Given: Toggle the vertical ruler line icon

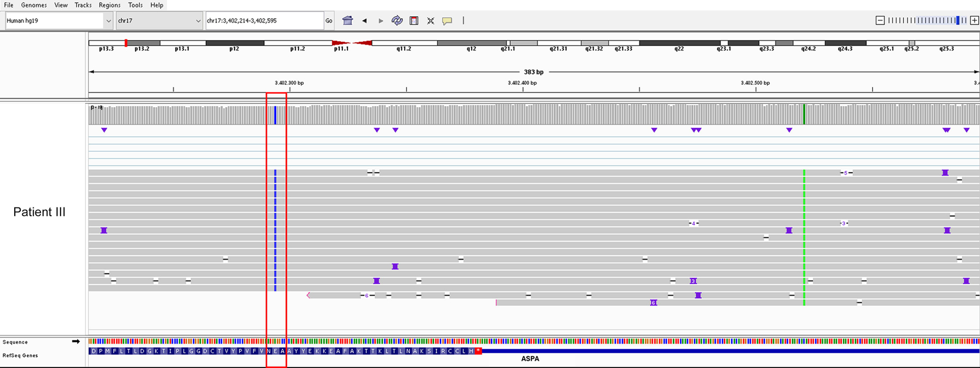Looking at the screenshot, I should coord(463,21).
